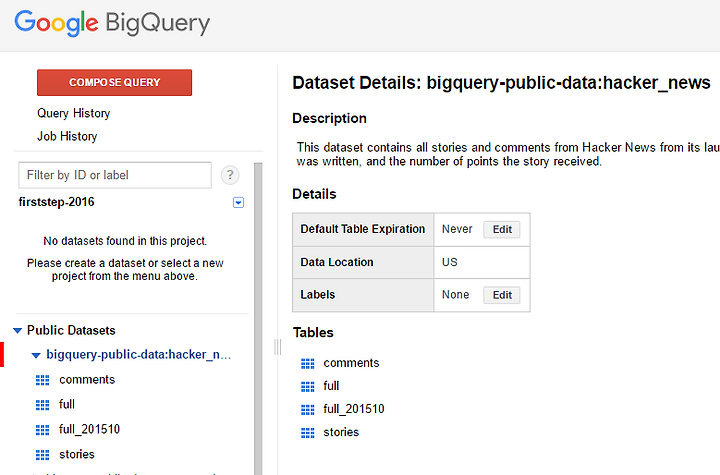The height and width of the screenshot is (475, 720).
Task: Click the comments table icon under Tables
Action: pyautogui.click(x=308, y=364)
